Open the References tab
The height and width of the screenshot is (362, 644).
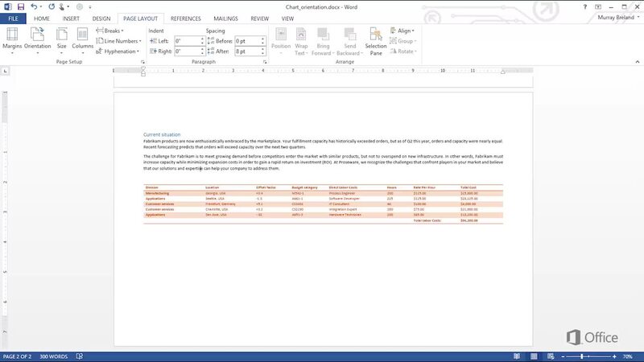(186, 18)
